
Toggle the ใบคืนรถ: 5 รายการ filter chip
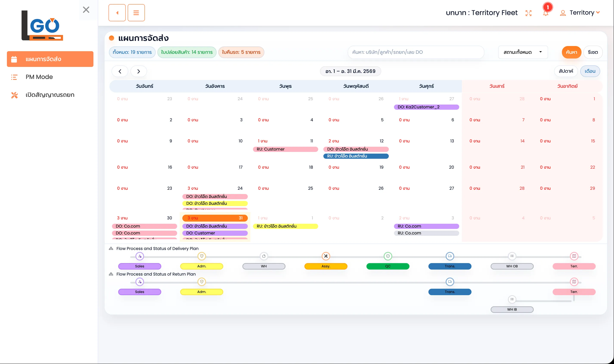[241, 52]
